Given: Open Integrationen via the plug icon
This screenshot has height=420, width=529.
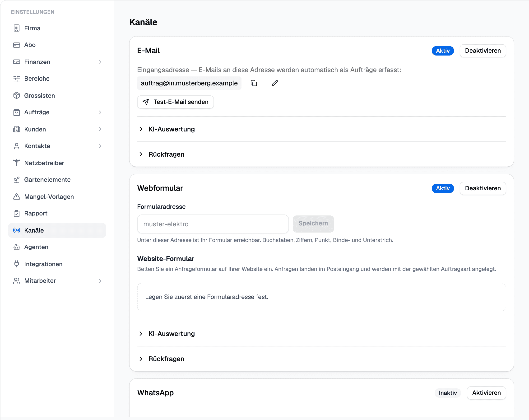Looking at the screenshot, I should 16,264.
